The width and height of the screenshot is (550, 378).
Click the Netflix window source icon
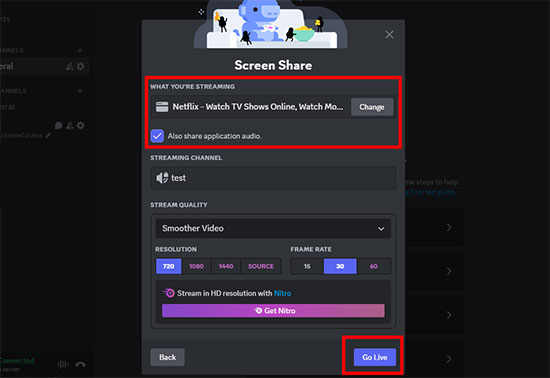click(x=162, y=107)
